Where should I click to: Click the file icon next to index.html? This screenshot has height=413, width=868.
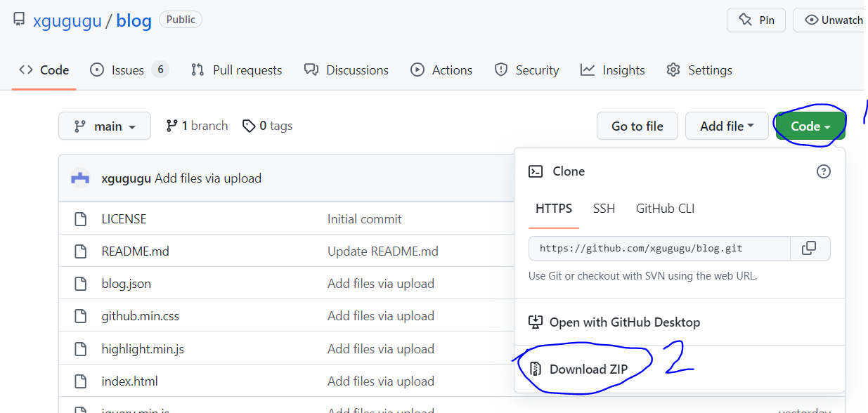(x=80, y=381)
